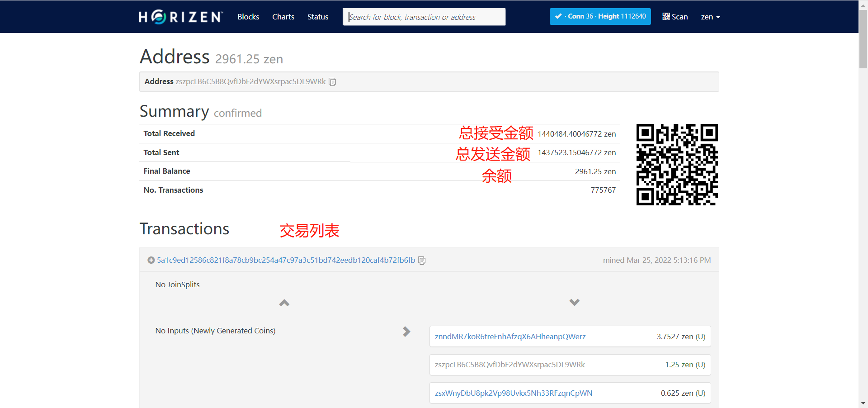This screenshot has width=868, height=408.
Task: Copy the transaction hash with the clipboard icon
Action: [422, 261]
